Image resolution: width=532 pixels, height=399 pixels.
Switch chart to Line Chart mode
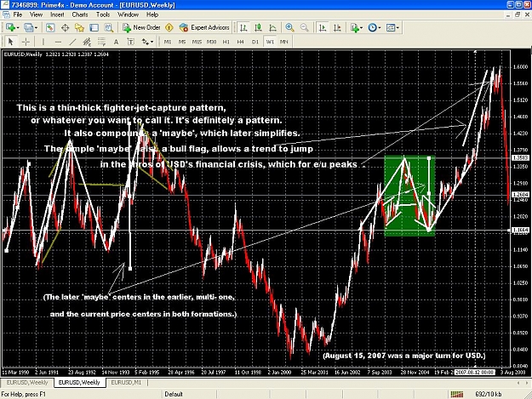coord(272,28)
